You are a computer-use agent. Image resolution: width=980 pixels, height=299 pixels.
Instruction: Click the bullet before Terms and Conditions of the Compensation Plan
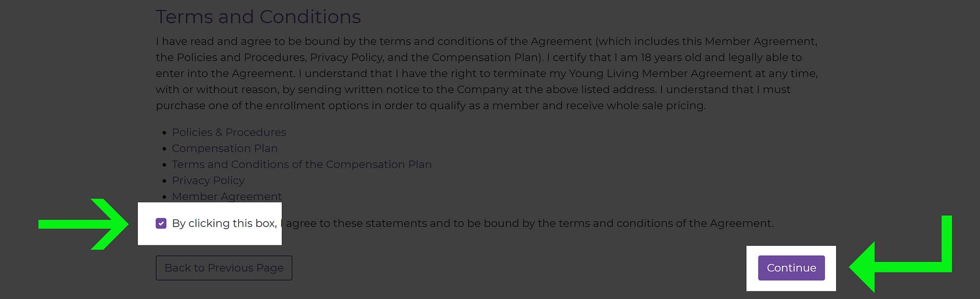(164, 165)
